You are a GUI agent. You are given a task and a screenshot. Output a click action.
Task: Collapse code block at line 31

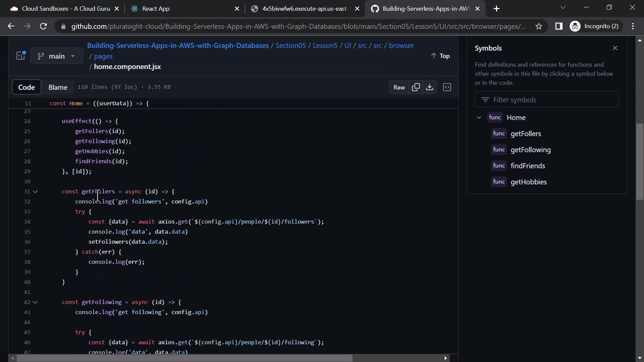(35, 192)
